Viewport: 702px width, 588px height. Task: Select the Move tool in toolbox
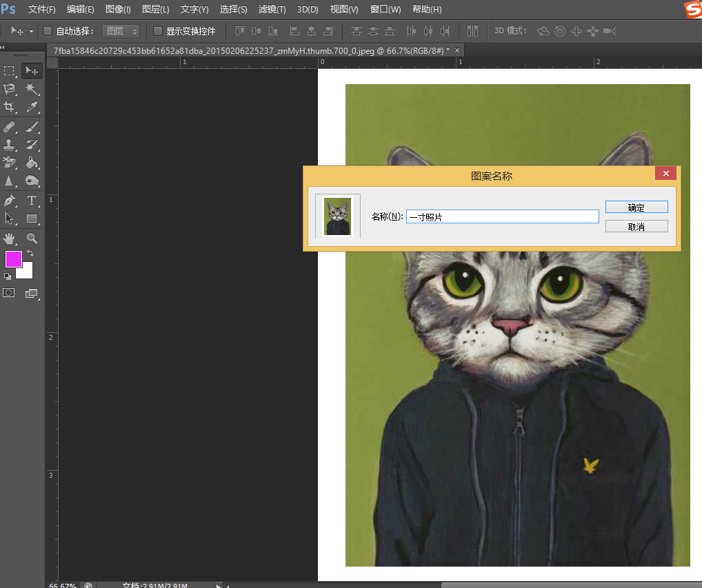(32, 71)
